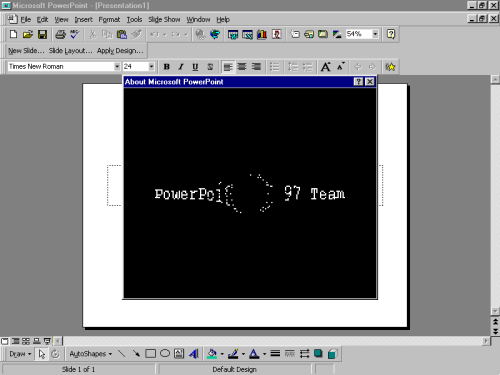The height and width of the screenshot is (375, 500).
Task: Select the Format Painter brush icon
Action: pyautogui.click(x=136, y=34)
